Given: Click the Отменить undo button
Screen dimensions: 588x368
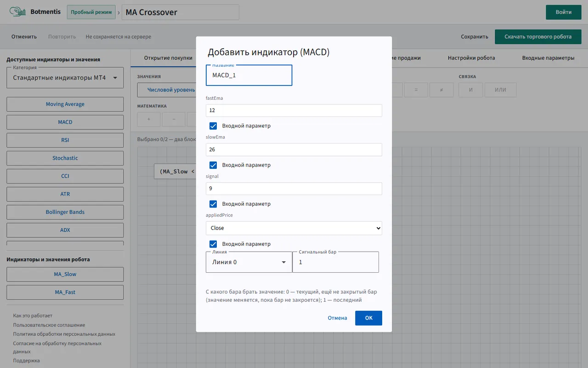Looking at the screenshot, I should [x=24, y=37].
